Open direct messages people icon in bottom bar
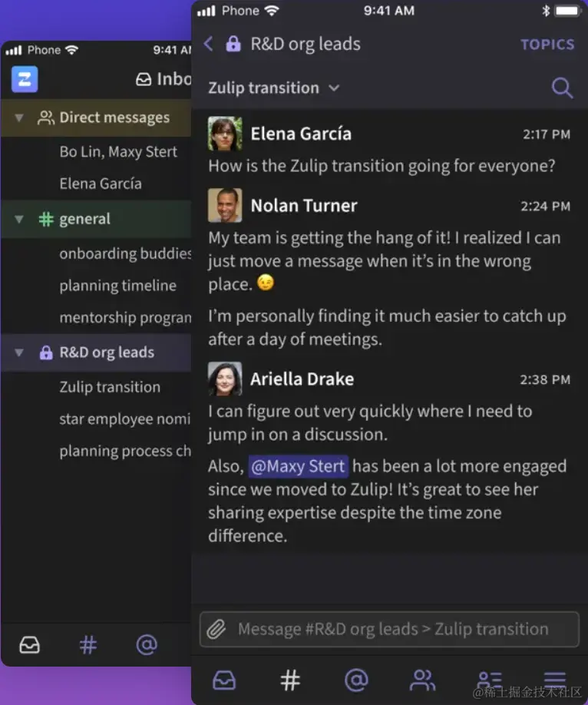 (x=422, y=679)
